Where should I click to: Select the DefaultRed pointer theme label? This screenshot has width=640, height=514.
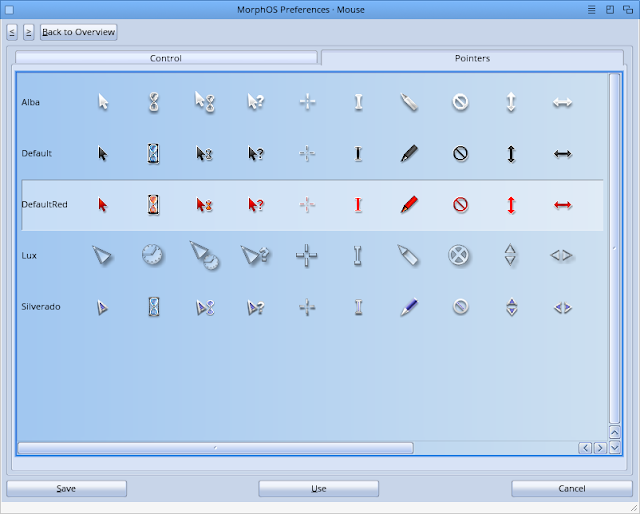pos(44,205)
